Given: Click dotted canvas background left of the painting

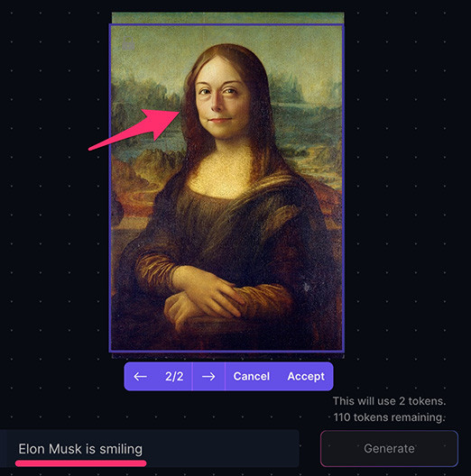Looking at the screenshot, I should [x=55, y=213].
